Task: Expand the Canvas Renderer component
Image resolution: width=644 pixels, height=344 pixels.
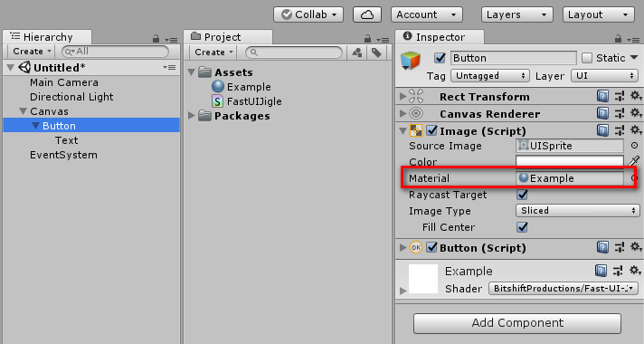Action: [x=402, y=113]
